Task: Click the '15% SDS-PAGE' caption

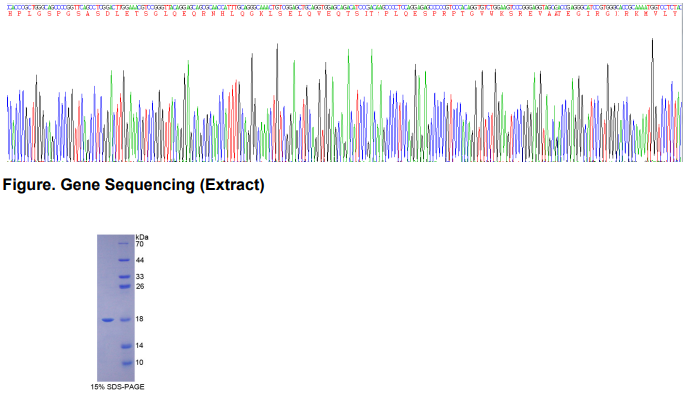Action: click(117, 387)
